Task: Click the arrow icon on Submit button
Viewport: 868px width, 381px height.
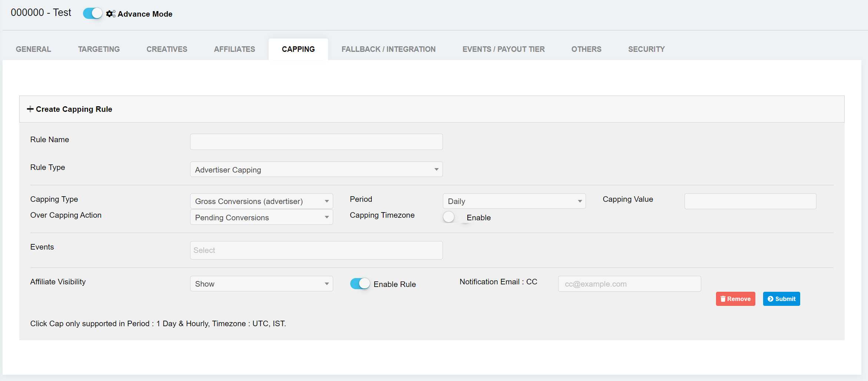Action: coord(771,299)
